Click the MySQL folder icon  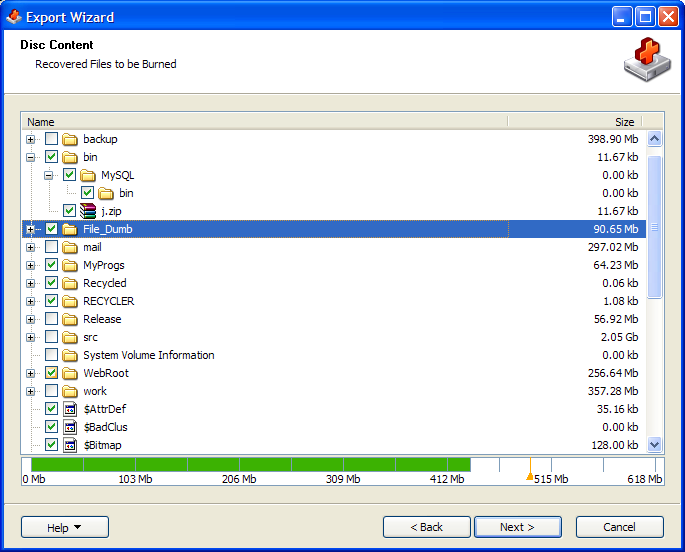coord(88,175)
